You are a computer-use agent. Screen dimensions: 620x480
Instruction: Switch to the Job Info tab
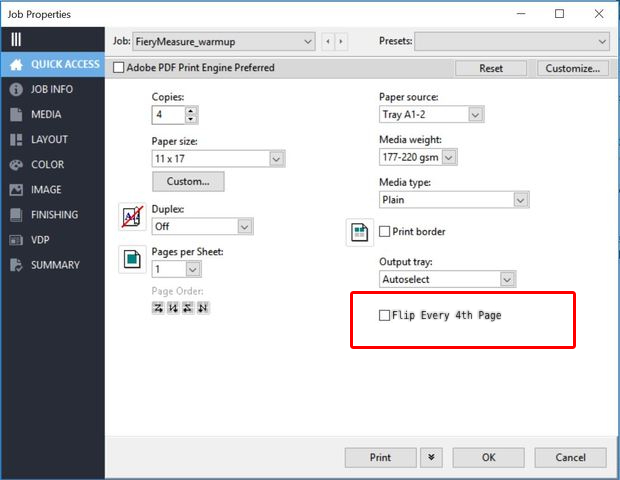[x=53, y=89]
